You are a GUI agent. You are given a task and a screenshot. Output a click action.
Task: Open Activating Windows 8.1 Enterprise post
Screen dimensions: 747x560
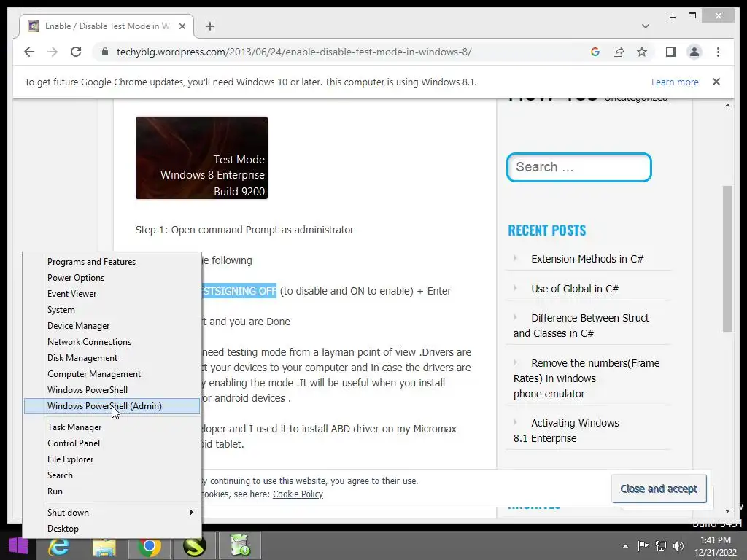pos(566,430)
